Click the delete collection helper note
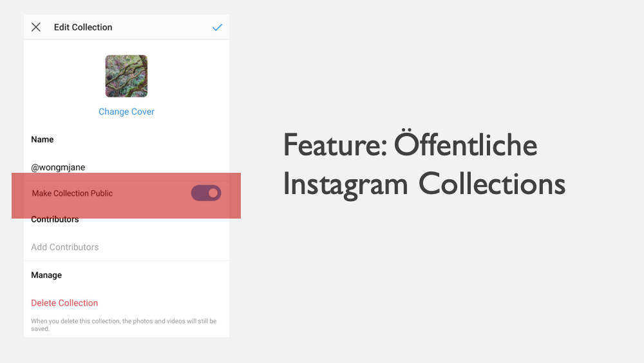The width and height of the screenshot is (644, 363). (124, 321)
